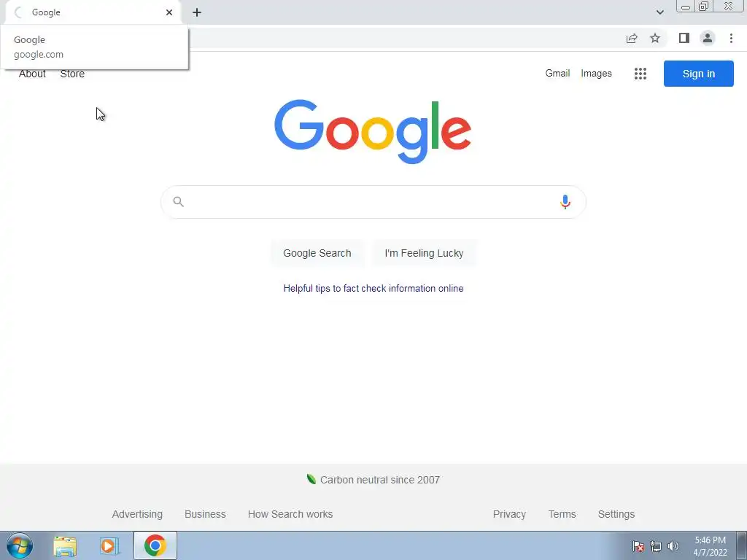Click the network tray icon
Viewport: 747px width, 560px height.
656,546
